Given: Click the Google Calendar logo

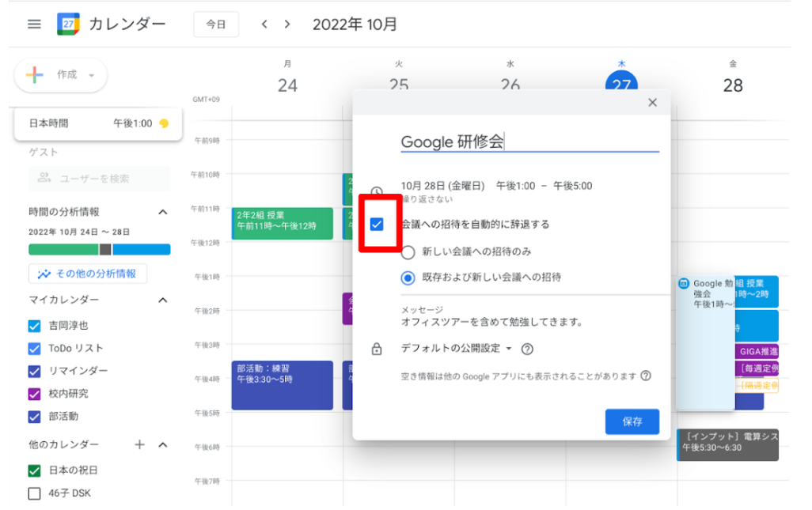Looking at the screenshot, I should pos(68,25).
